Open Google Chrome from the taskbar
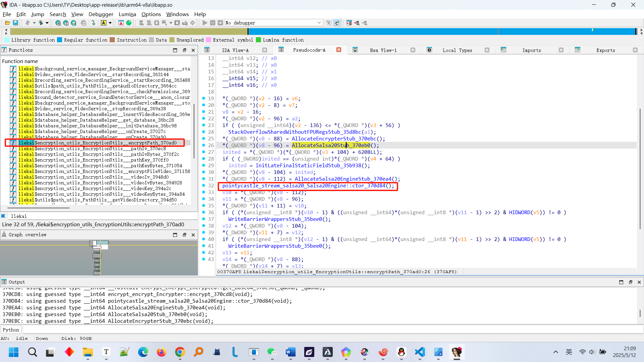The width and height of the screenshot is (644, 362). click(x=180, y=352)
